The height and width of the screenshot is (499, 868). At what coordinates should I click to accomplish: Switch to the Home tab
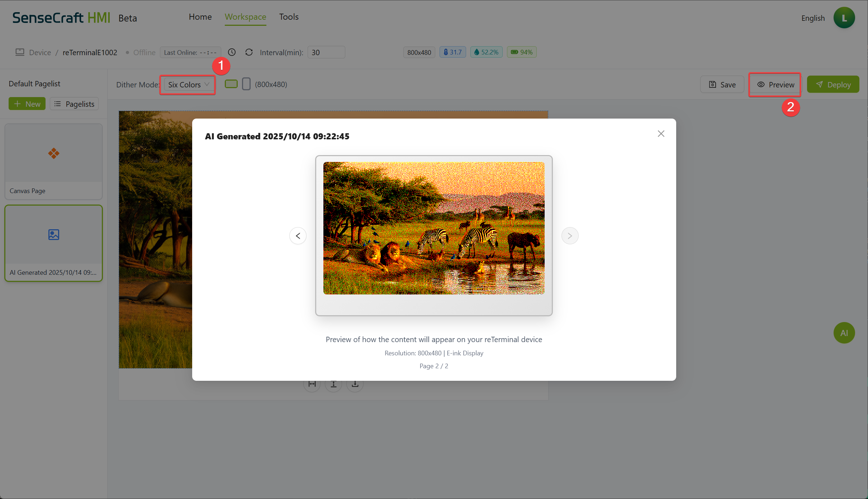pos(200,17)
